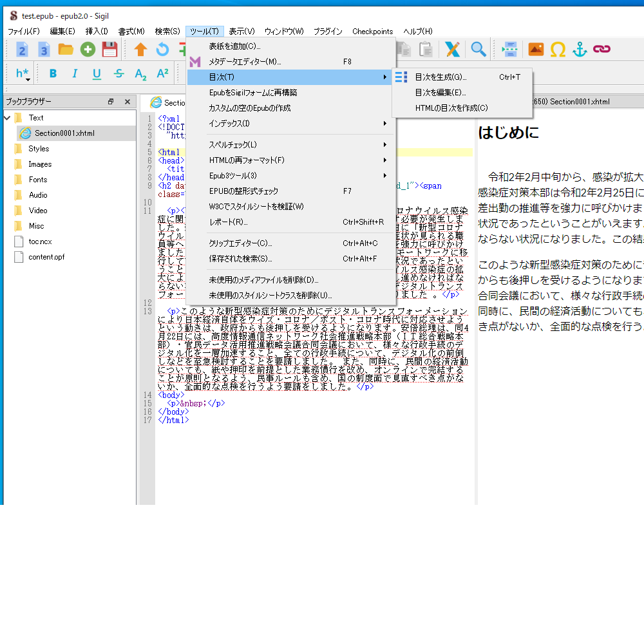Open the プラグイン menu in menu bar

point(328,32)
